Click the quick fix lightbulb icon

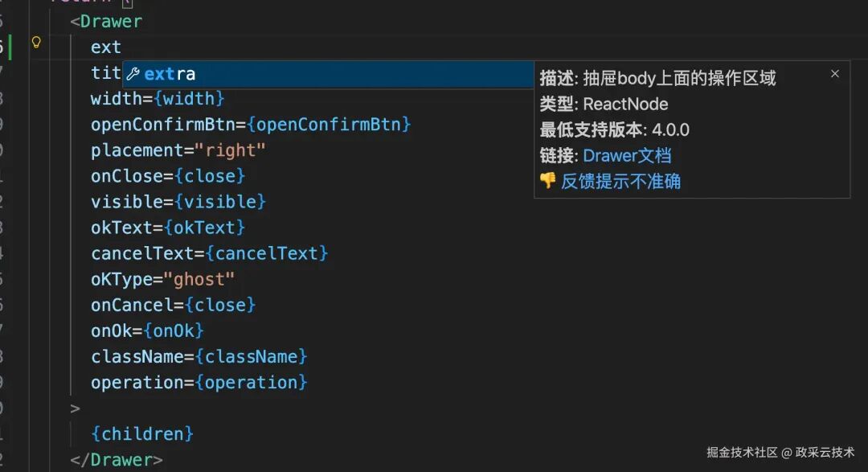[36, 43]
